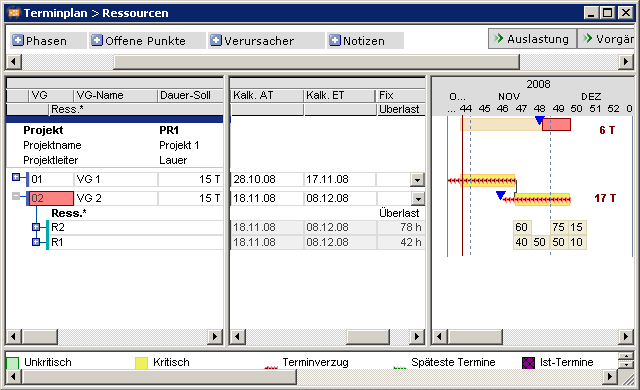Click the Unkritisch green legend swatch
The image size is (640, 390).
point(13,363)
